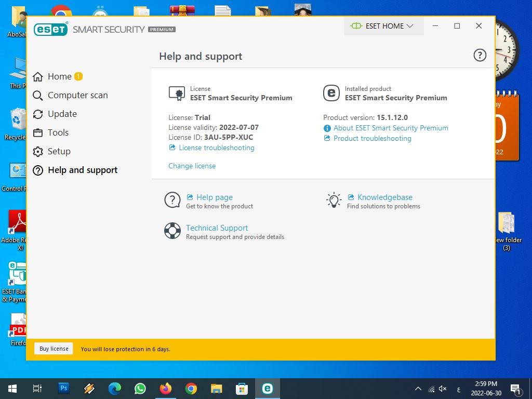The width and height of the screenshot is (532, 399).
Task: Open the Setup section
Action: 51,151
